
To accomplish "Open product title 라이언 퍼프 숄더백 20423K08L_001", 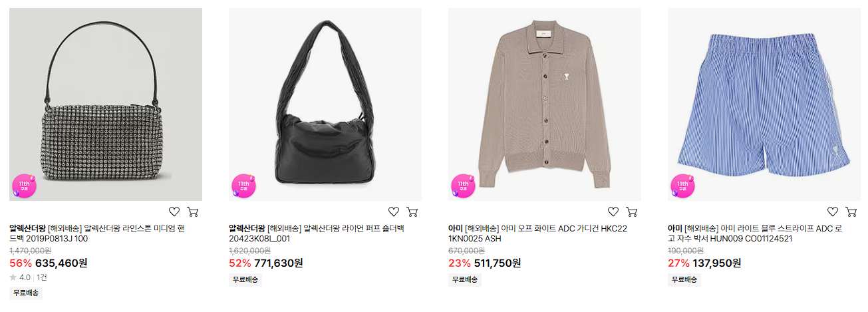I will [317, 234].
